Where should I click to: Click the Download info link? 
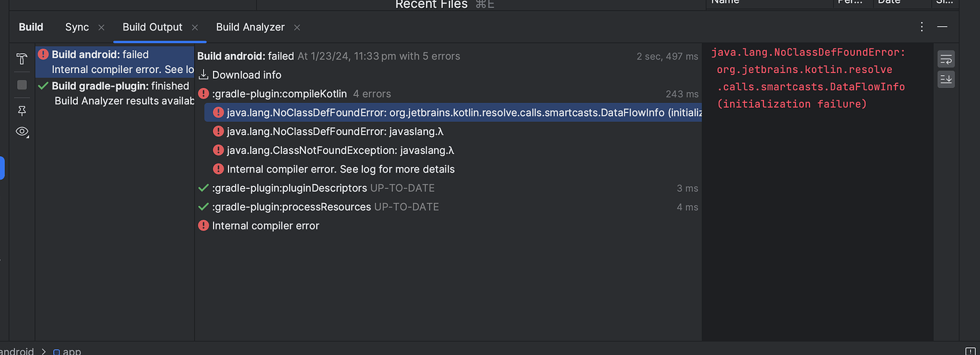point(246,75)
